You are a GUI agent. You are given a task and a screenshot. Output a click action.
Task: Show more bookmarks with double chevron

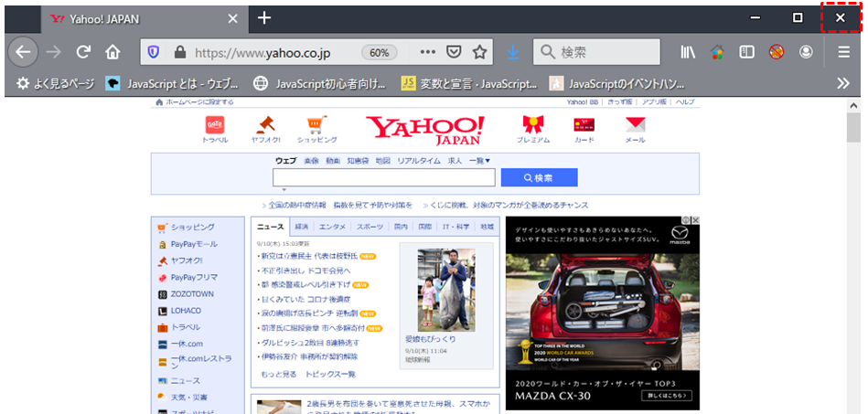point(843,83)
